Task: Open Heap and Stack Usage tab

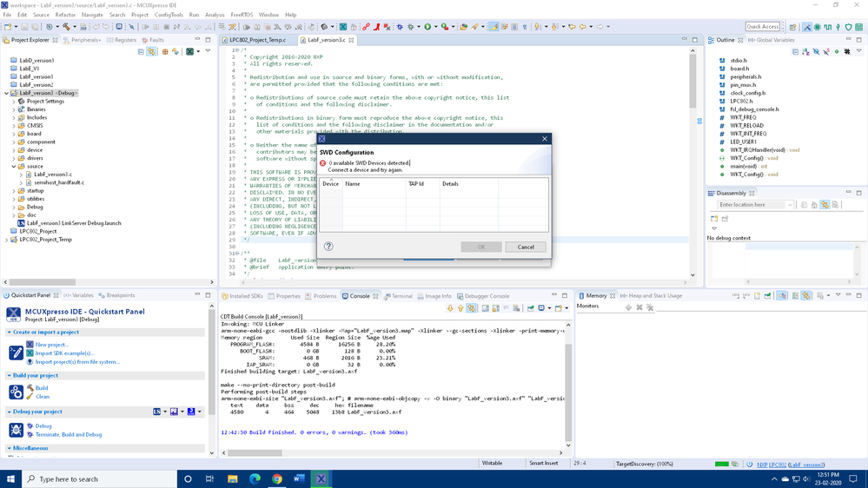Action: [651, 295]
